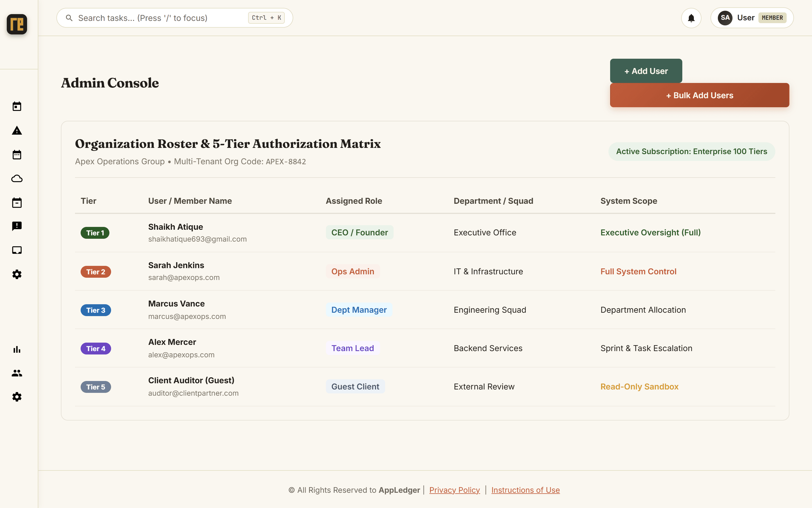Click the SA avatar circle
Screen dimensions: 812x508
click(725, 18)
